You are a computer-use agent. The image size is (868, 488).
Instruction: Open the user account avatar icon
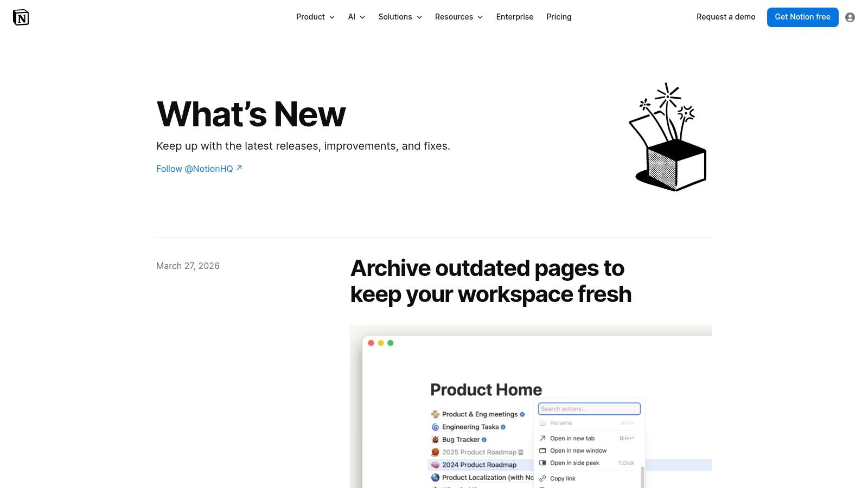coord(850,17)
